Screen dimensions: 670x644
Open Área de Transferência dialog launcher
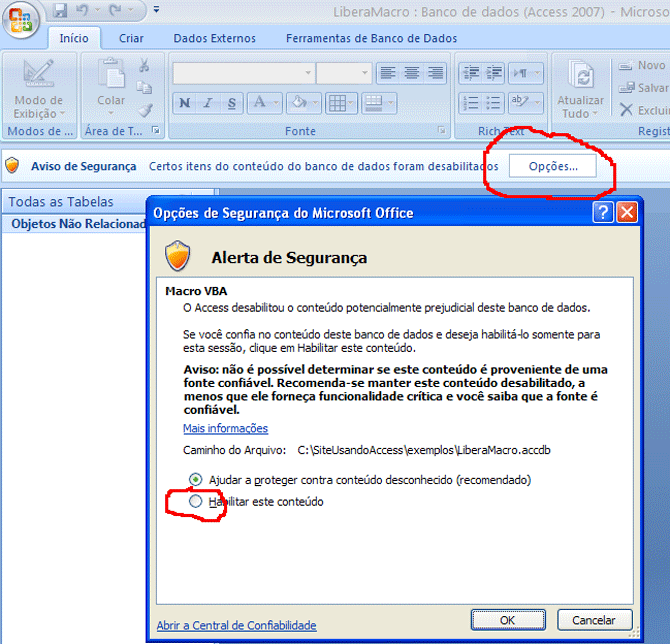pyautogui.click(x=156, y=130)
